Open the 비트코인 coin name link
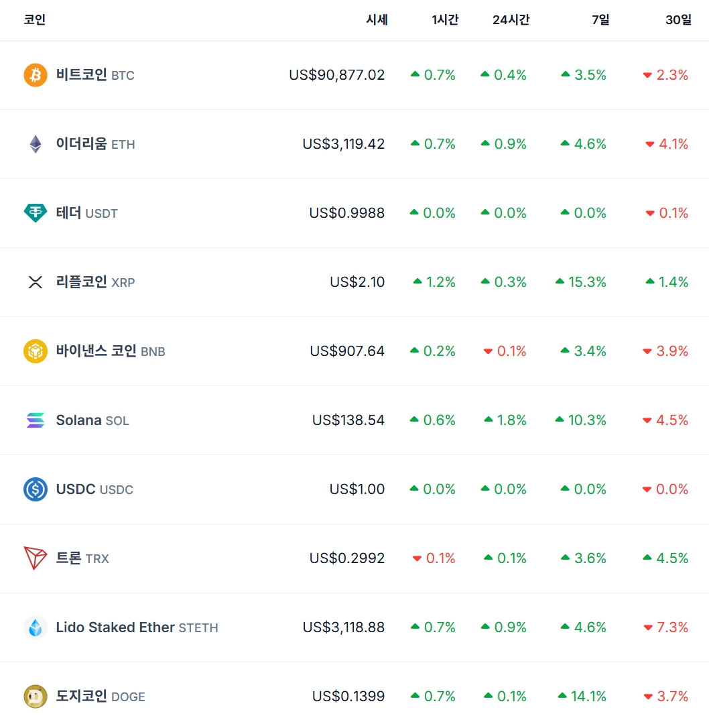Viewport: 709px width, 728px height. click(82, 75)
